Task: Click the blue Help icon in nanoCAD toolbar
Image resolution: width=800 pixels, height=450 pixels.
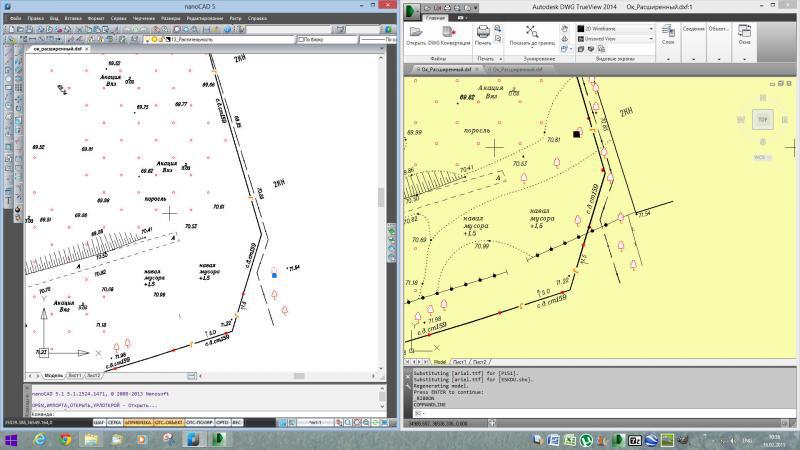Action: [228, 30]
